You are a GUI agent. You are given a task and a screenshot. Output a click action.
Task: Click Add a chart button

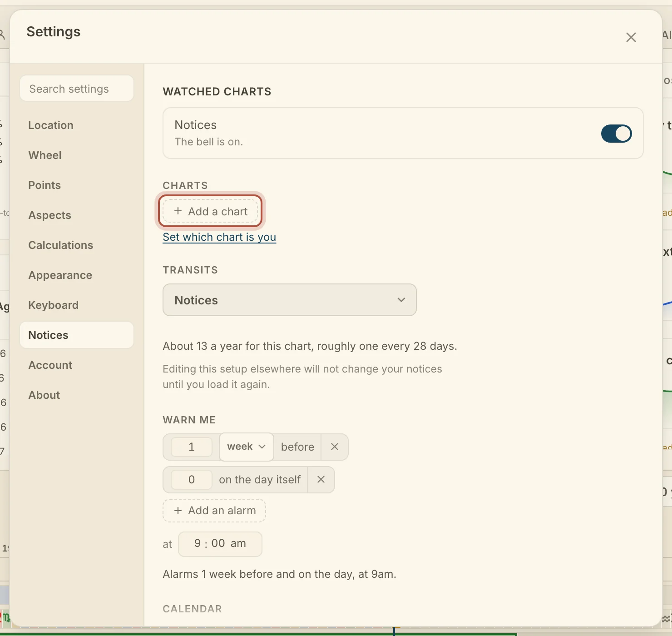click(x=210, y=211)
